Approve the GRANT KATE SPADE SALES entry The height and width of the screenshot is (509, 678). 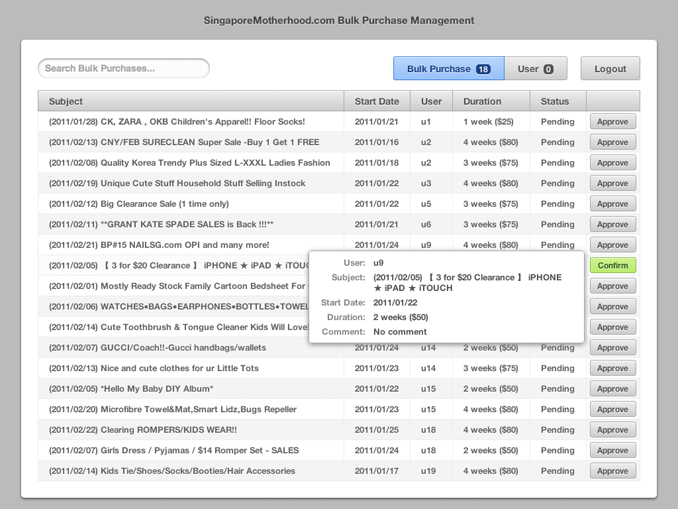(x=613, y=224)
